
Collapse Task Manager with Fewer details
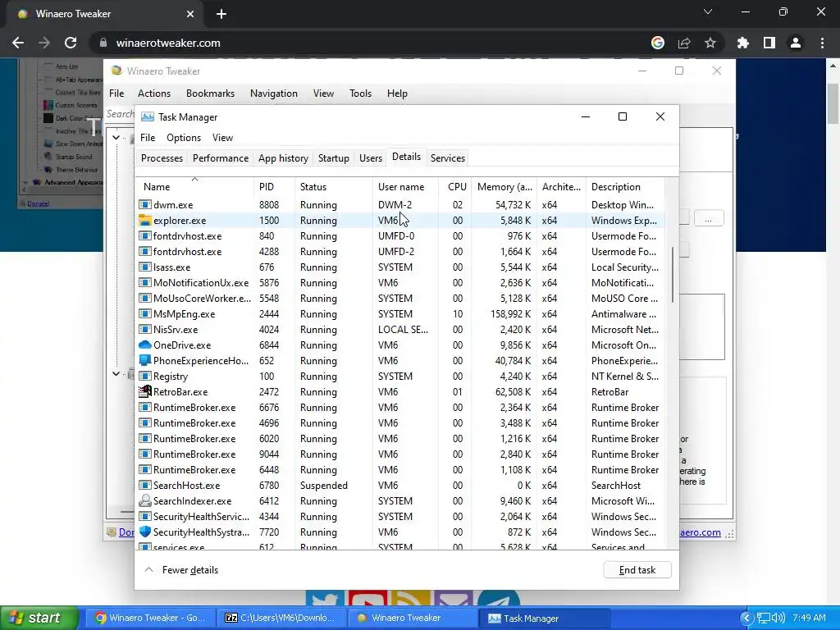(182, 570)
